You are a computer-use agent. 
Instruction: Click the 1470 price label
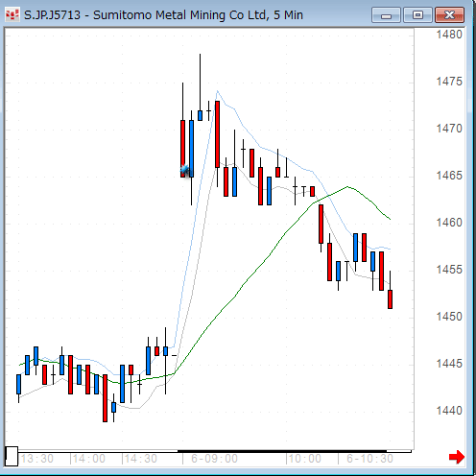[x=449, y=129]
